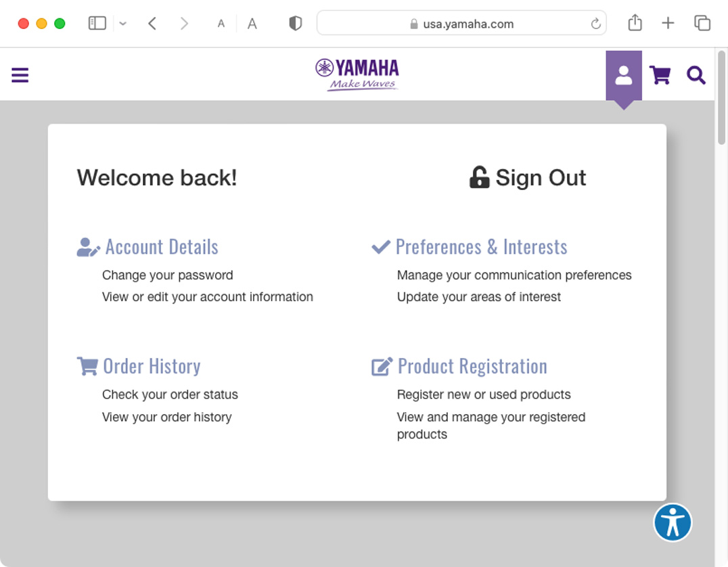Viewport: 728px width, 567px height.
Task: Open a new Safari tab
Action: (x=668, y=24)
